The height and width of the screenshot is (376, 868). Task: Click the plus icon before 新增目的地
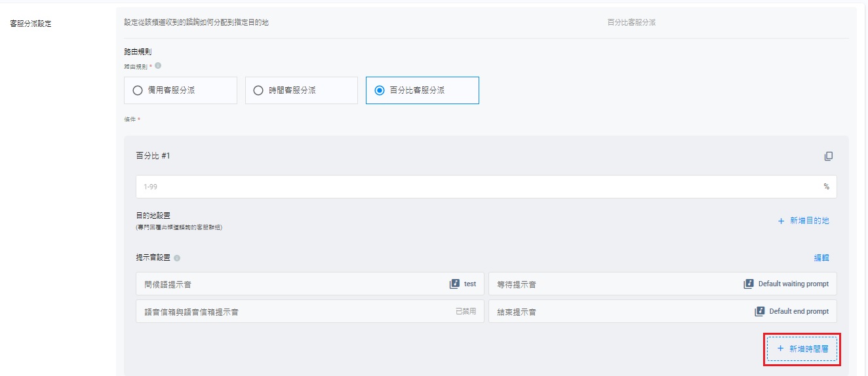point(781,221)
